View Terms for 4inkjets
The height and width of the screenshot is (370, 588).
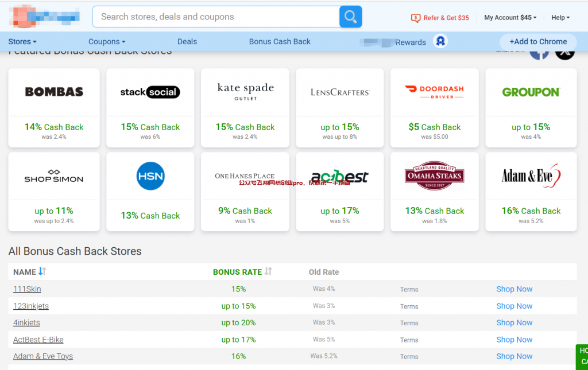pos(409,323)
